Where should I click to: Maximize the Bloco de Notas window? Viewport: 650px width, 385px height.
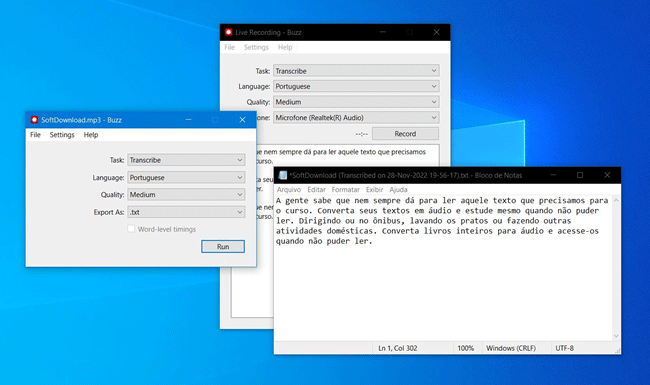[580, 175]
